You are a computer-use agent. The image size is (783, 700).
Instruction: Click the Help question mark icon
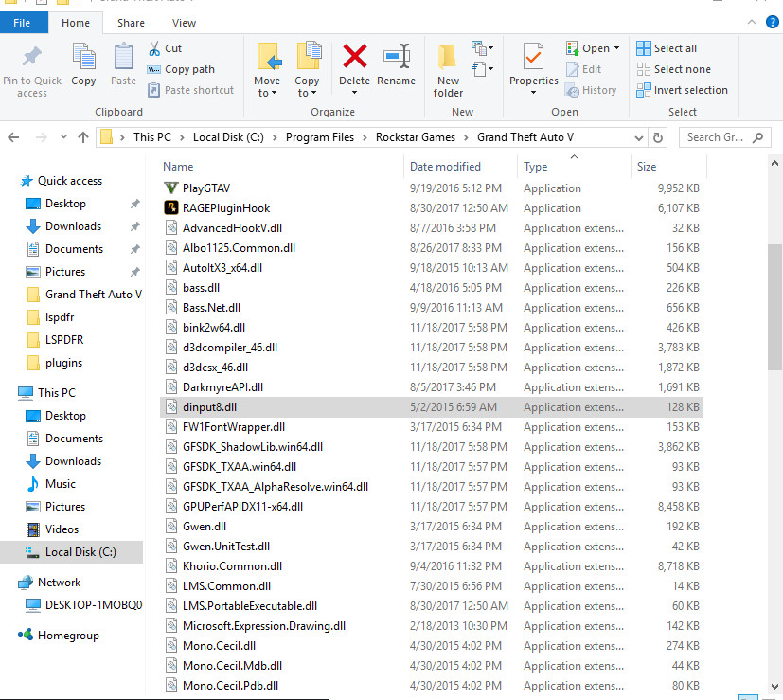773,22
